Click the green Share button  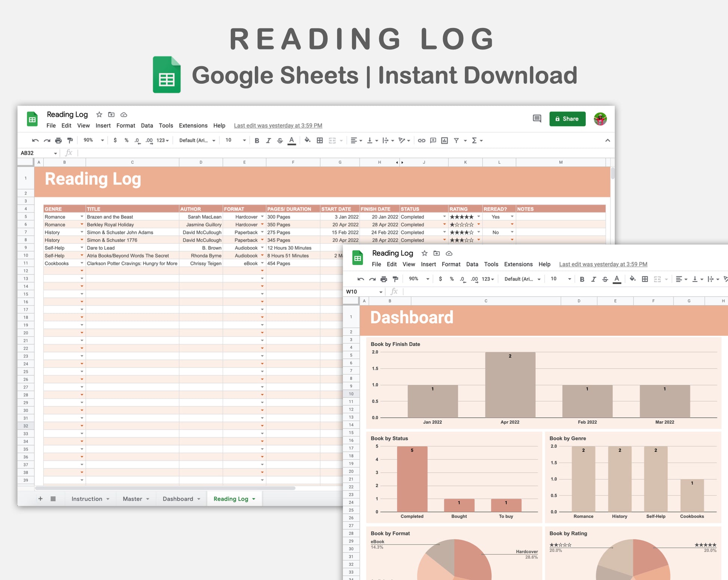[x=567, y=119]
